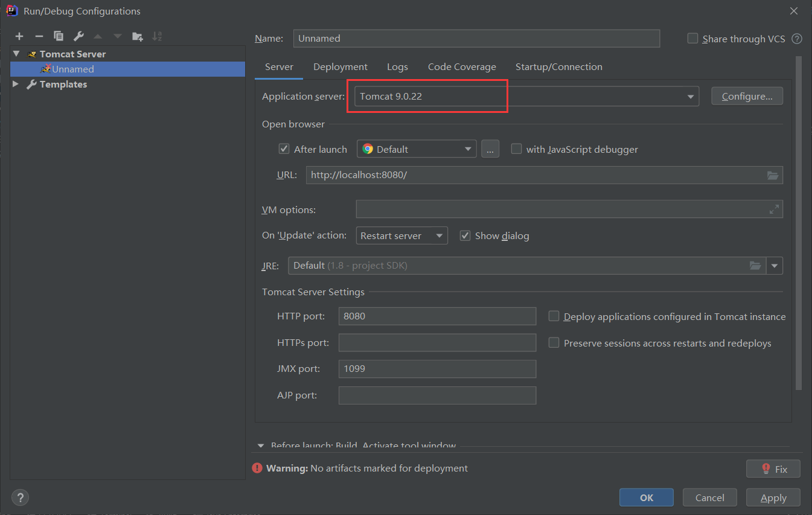Click the Apply button

pos(773,497)
